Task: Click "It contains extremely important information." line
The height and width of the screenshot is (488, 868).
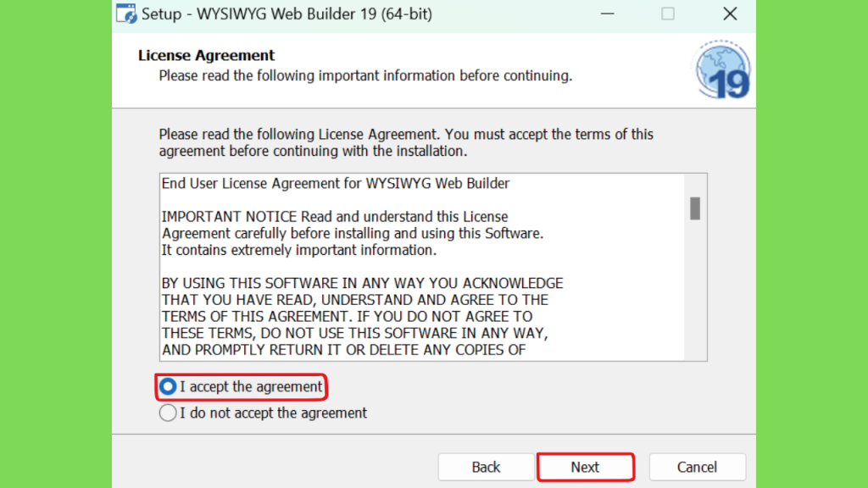Action: 299,250
